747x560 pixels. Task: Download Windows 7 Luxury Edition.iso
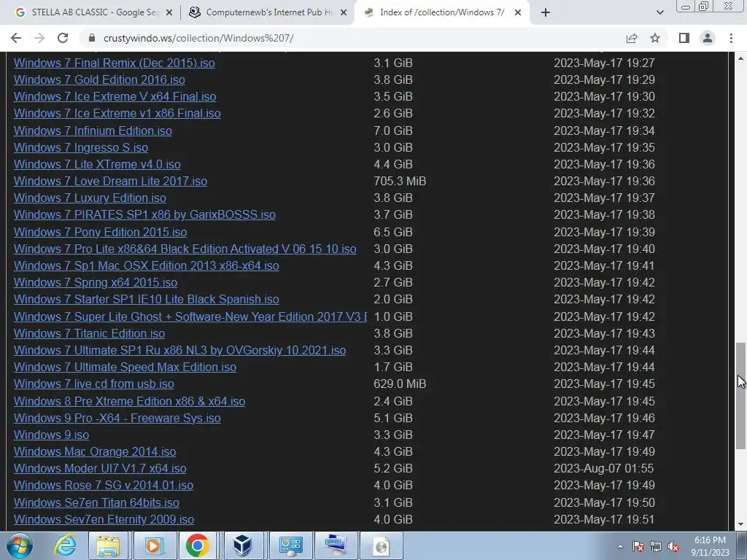click(90, 198)
